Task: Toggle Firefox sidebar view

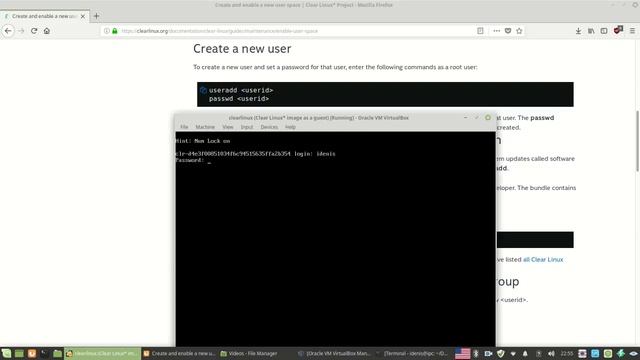Action: [604, 31]
